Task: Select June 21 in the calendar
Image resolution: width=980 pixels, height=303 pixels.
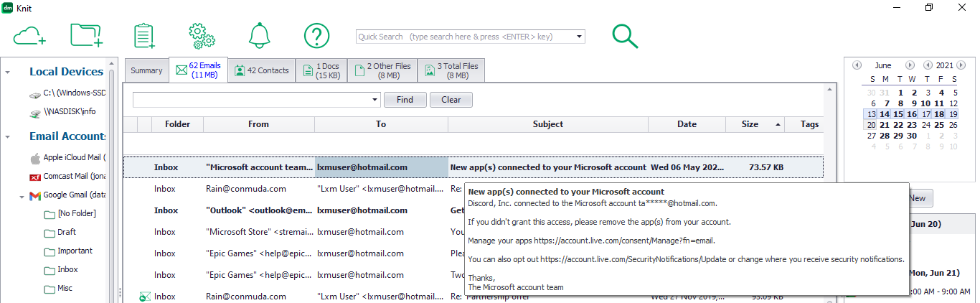Action: [x=885, y=124]
